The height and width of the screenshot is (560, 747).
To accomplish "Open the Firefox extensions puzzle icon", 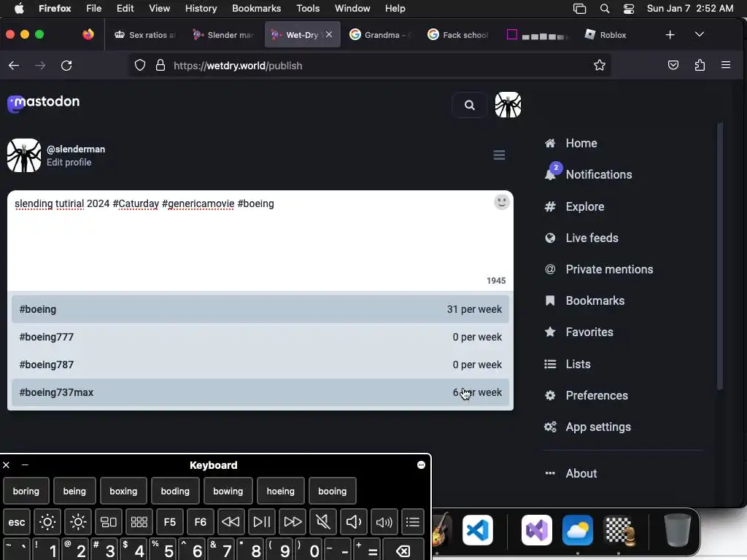I will click(700, 65).
